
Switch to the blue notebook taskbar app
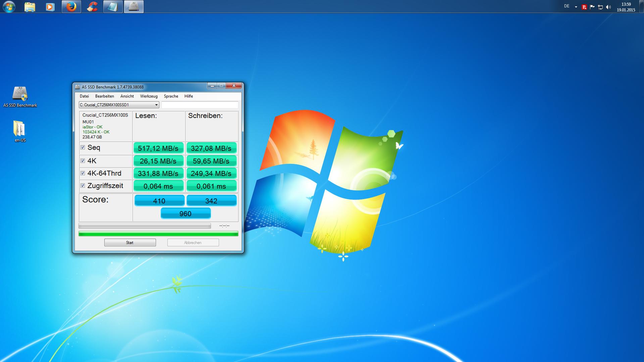tap(113, 7)
